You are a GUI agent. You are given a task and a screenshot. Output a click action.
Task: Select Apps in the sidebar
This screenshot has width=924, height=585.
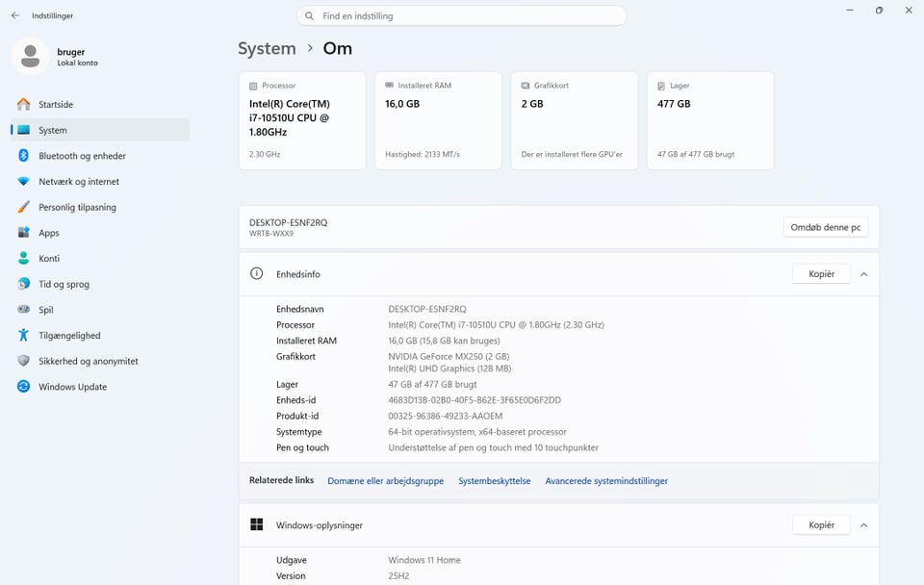pos(100,233)
